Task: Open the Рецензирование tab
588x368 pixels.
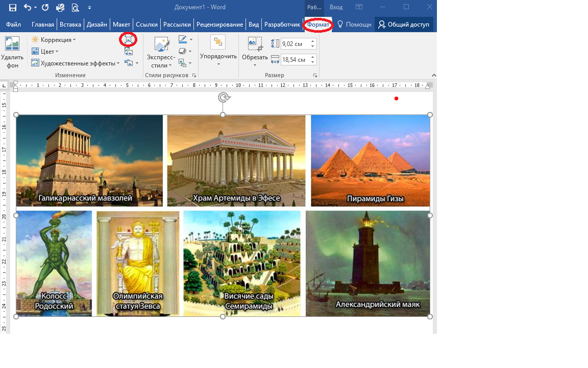Action: click(219, 25)
